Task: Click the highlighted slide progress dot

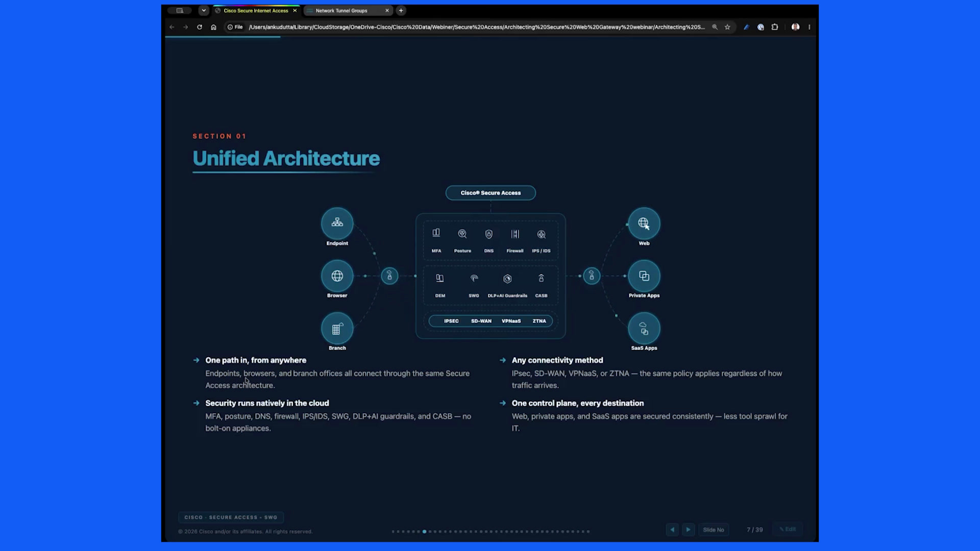Action: [x=424, y=532]
